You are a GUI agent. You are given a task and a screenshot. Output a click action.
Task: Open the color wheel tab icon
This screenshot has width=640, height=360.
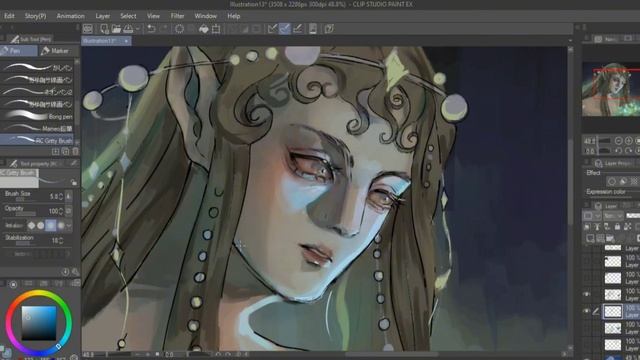[13, 284]
